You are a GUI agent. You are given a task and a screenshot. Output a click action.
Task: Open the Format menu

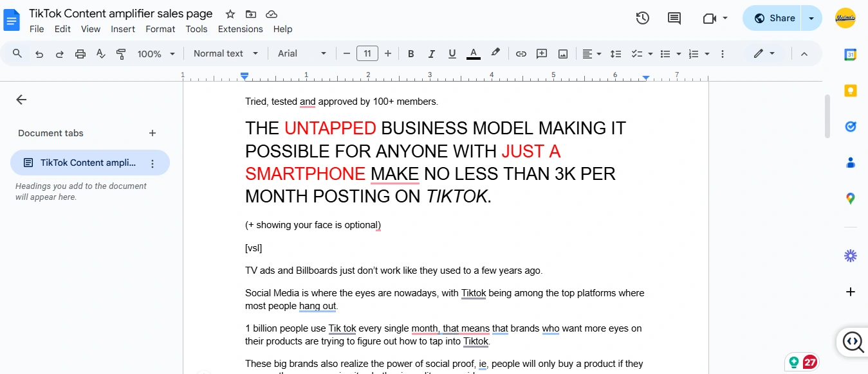click(x=160, y=29)
